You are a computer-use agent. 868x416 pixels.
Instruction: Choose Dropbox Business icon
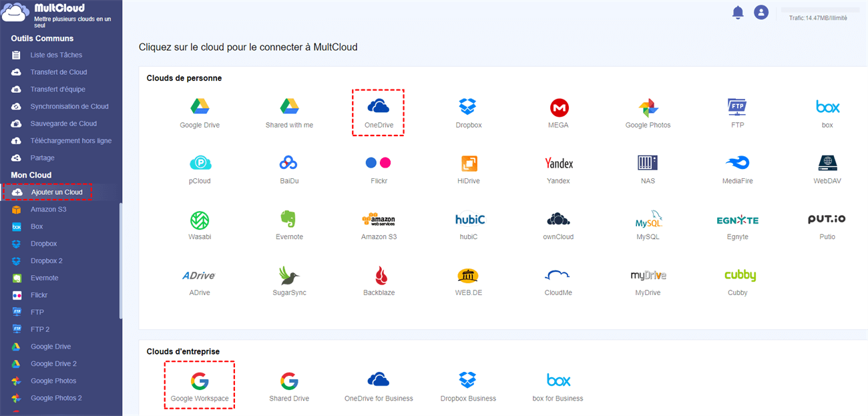(468, 380)
